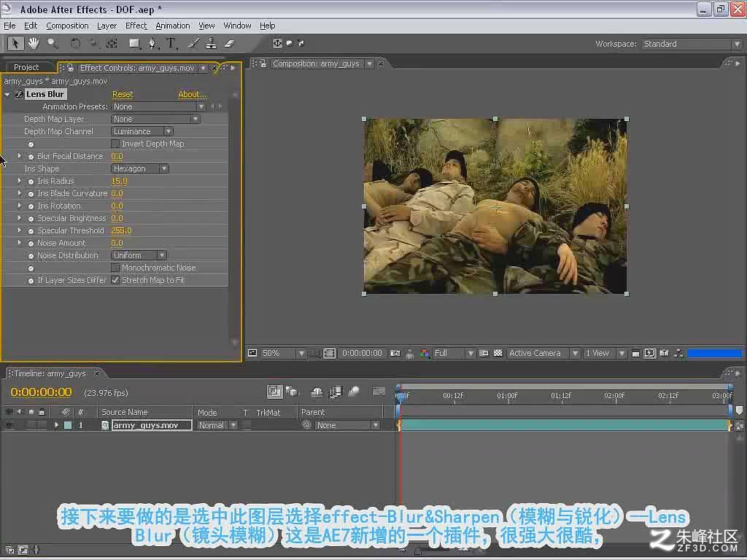Select the Hand tool
Viewport: 747px width, 560px height.
34,43
